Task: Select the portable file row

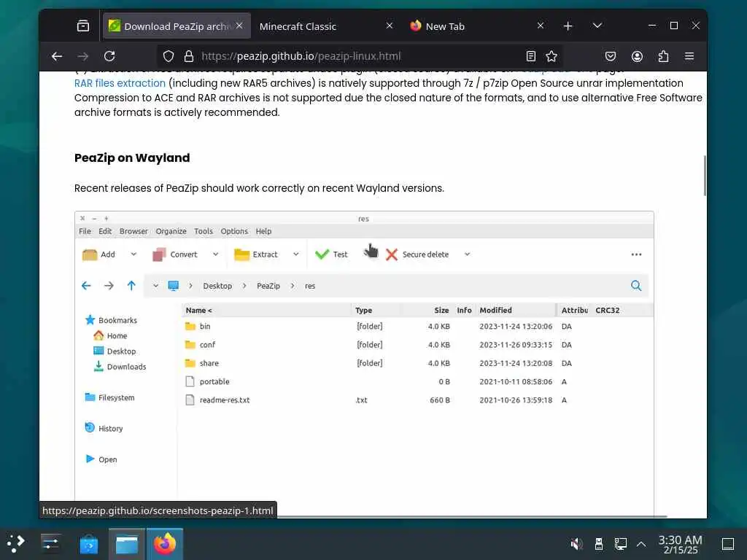Action: [x=417, y=381]
